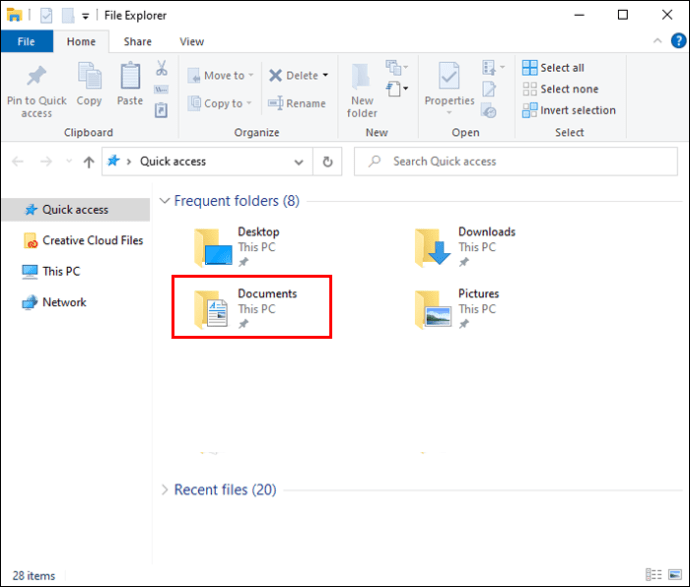Switch to the Home ribbon tab
The width and height of the screenshot is (690, 587).
pyautogui.click(x=81, y=41)
